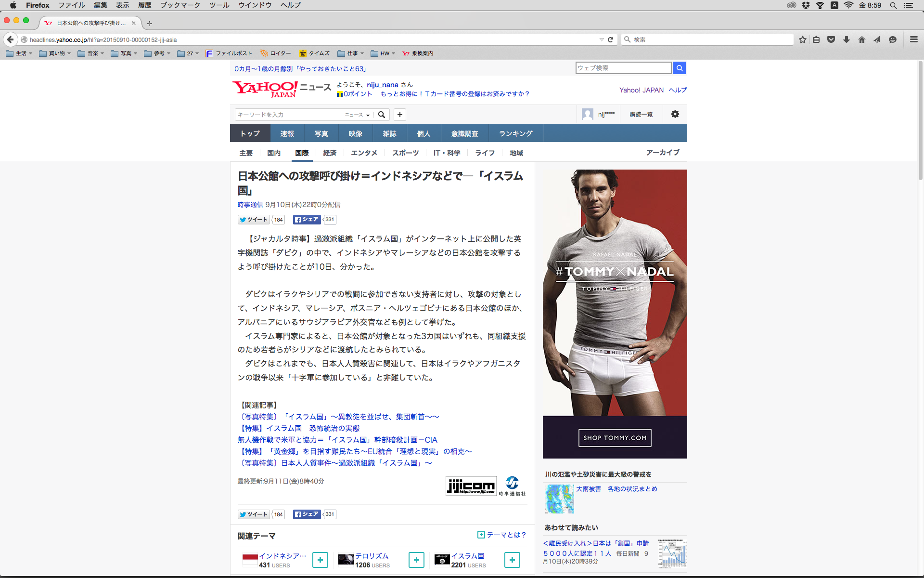Image resolution: width=924 pixels, height=578 pixels.
Task: Click the page's vertical scrollbar
Action: point(920,120)
